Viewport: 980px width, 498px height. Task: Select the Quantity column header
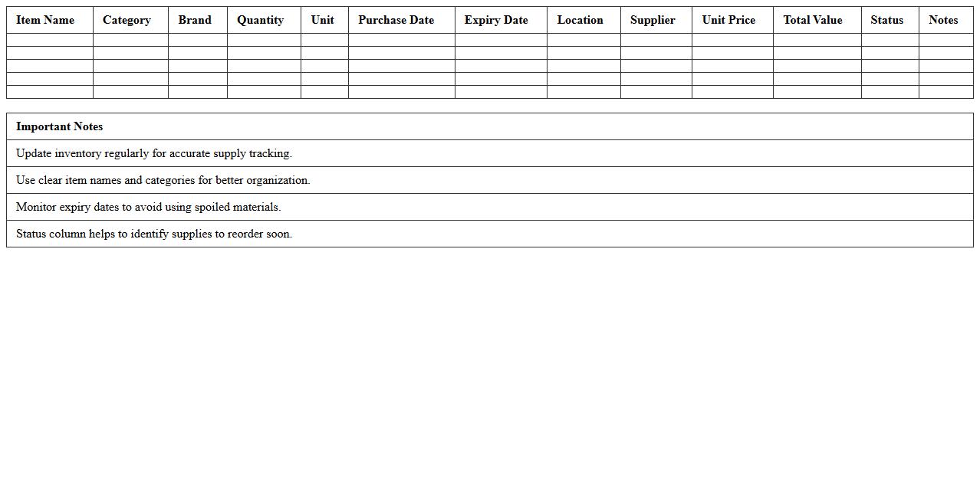point(260,20)
